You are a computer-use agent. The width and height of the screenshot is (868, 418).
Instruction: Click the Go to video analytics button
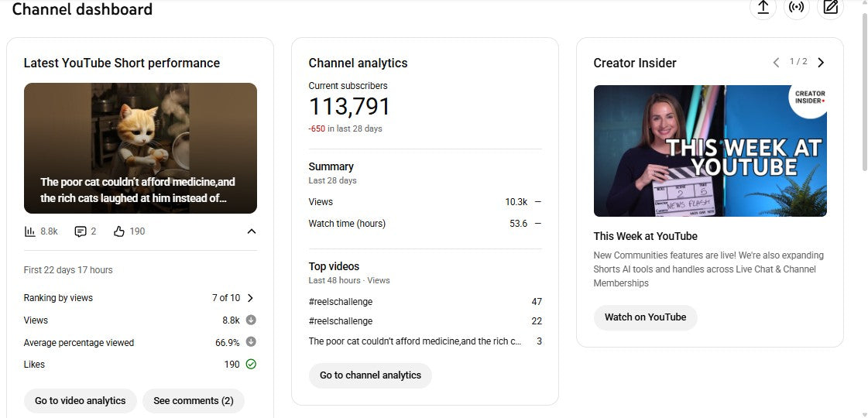click(81, 401)
